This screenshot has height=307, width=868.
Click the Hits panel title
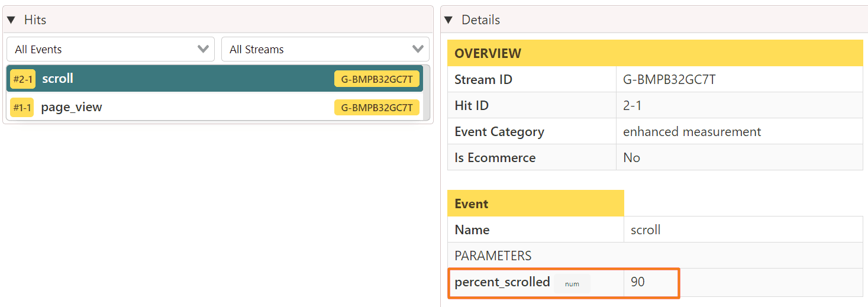coord(35,20)
